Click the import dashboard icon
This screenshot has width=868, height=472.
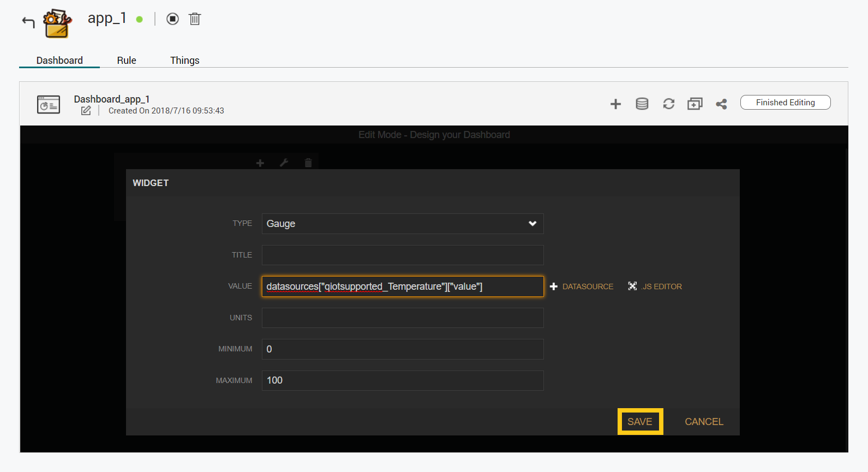pyautogui.click(x=695, y=104)
